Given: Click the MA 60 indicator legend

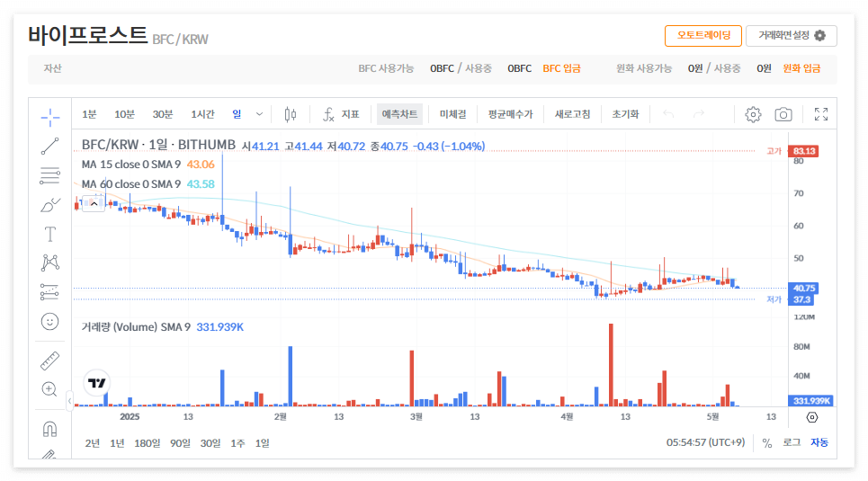Looking at the screenshot, I should [148, 183].
